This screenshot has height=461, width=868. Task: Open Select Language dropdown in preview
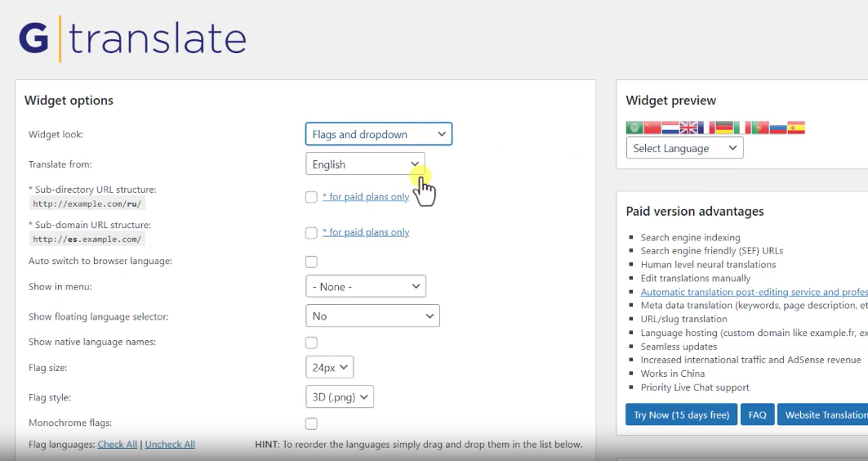coord(684,148)
